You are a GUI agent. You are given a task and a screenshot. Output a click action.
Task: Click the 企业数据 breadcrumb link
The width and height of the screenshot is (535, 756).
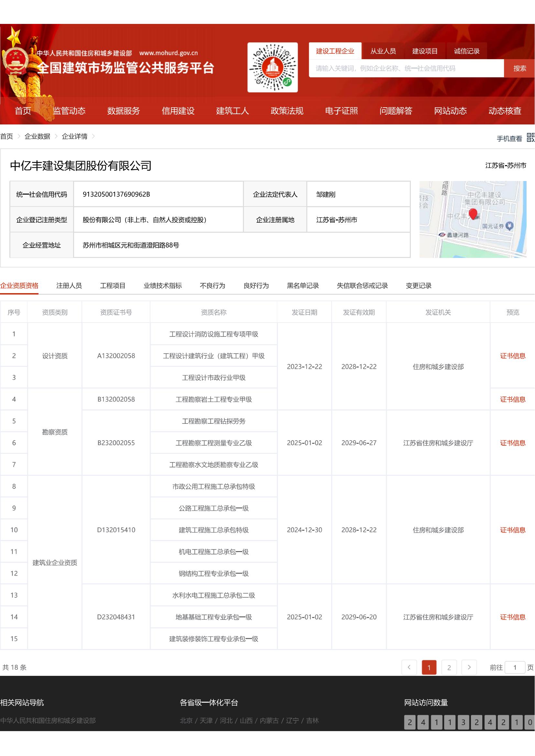click(x=37, y=136)
